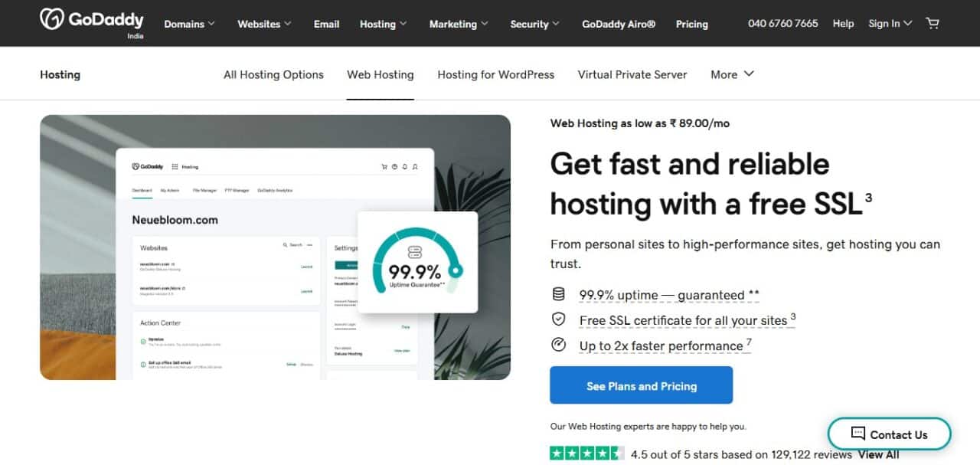Viewport: 980px width, 465px height.
Task: Switch to All Hosting Options tab
Action: click(273, 74)
